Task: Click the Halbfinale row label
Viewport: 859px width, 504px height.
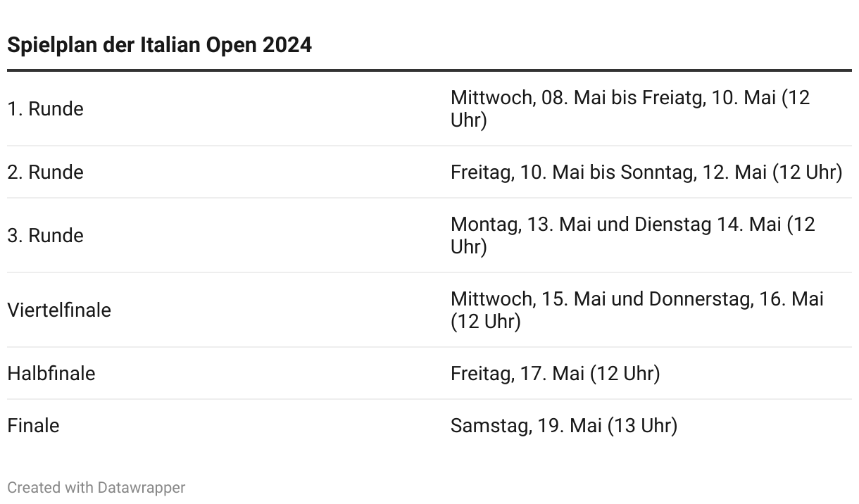Action: [51, 374]
